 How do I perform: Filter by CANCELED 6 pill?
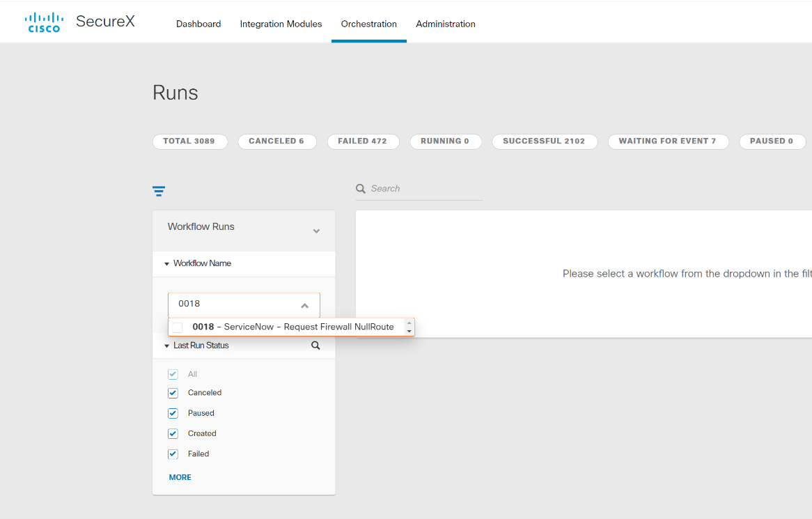[x=277, y=141]
